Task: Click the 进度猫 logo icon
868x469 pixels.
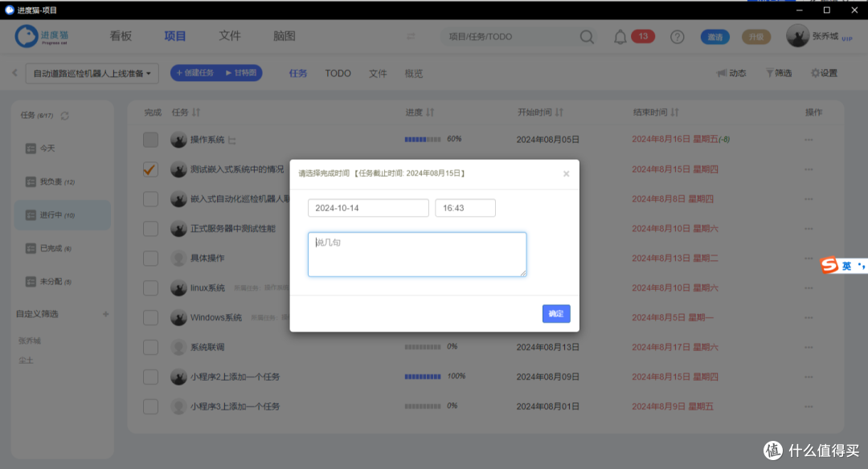Action: 26,36
